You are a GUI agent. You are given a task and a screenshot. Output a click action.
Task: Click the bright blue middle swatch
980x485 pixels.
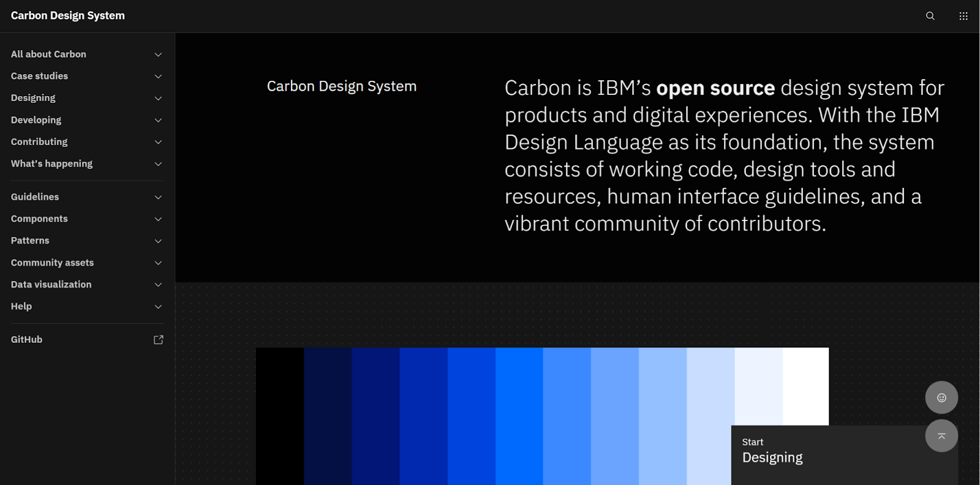[x=519, y=416]
